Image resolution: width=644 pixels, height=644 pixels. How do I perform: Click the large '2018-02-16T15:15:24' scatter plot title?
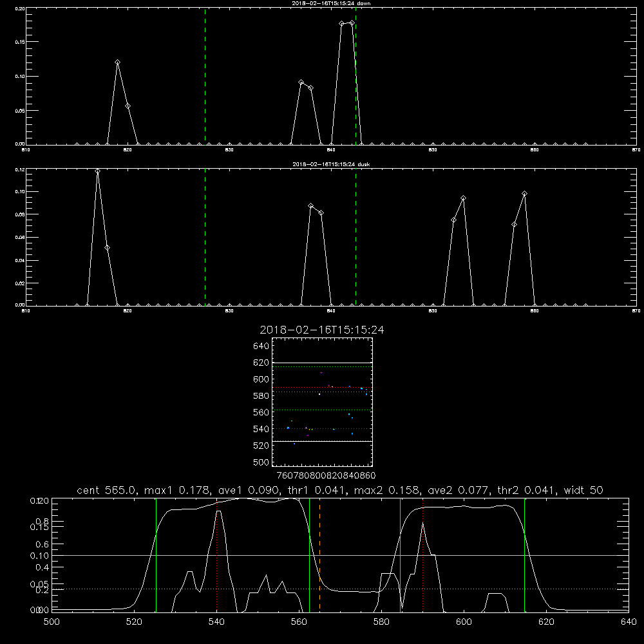[322, 330]
